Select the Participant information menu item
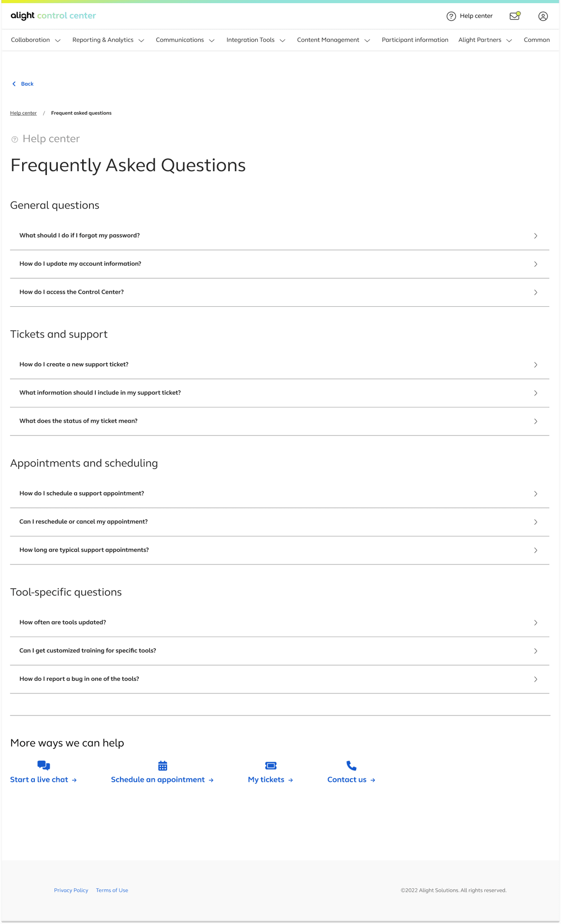 coord(415,40)
